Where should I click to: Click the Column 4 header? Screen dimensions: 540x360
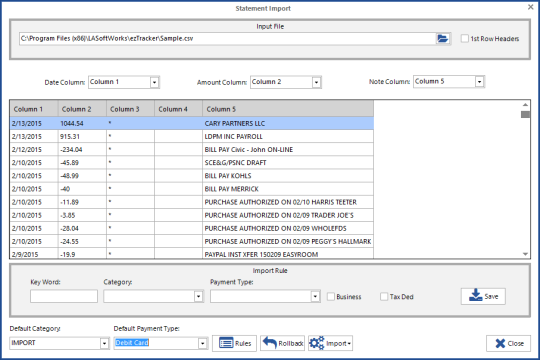179,109
